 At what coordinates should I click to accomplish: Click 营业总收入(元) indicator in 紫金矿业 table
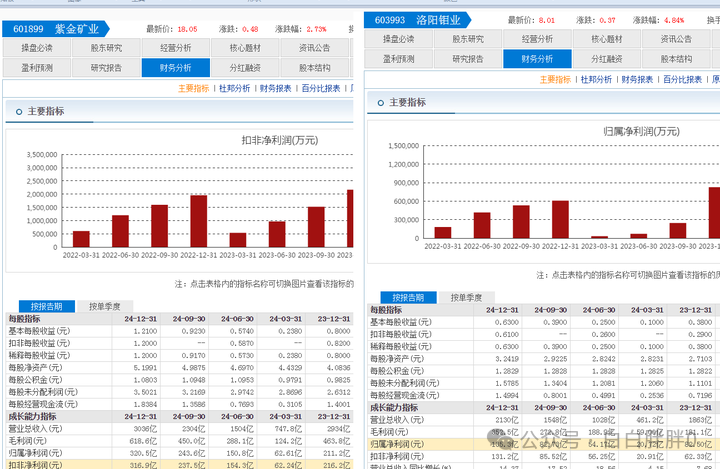point(35,429)
